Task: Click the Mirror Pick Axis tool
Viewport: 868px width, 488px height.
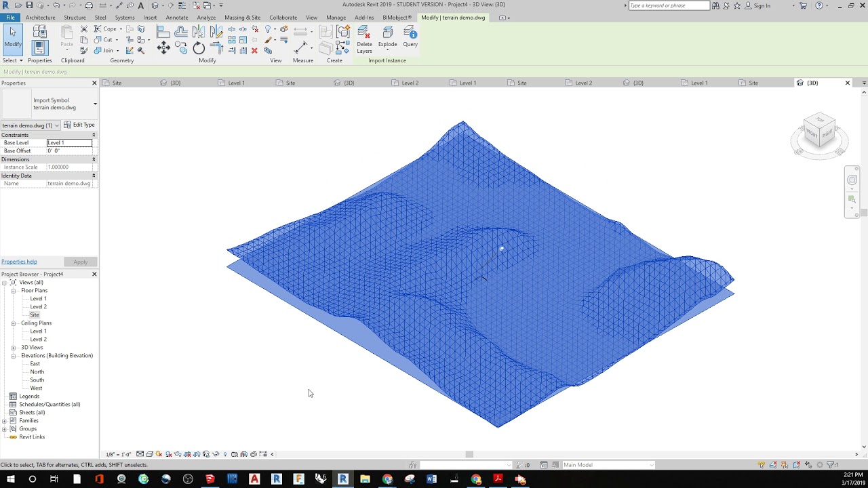Action: [199, 31]
